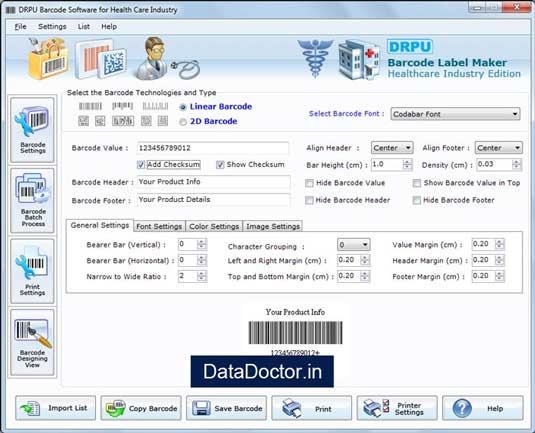Viewport: 535px width, 433px height.
Task: Switch to Color Settings tab
Action: 214,226
